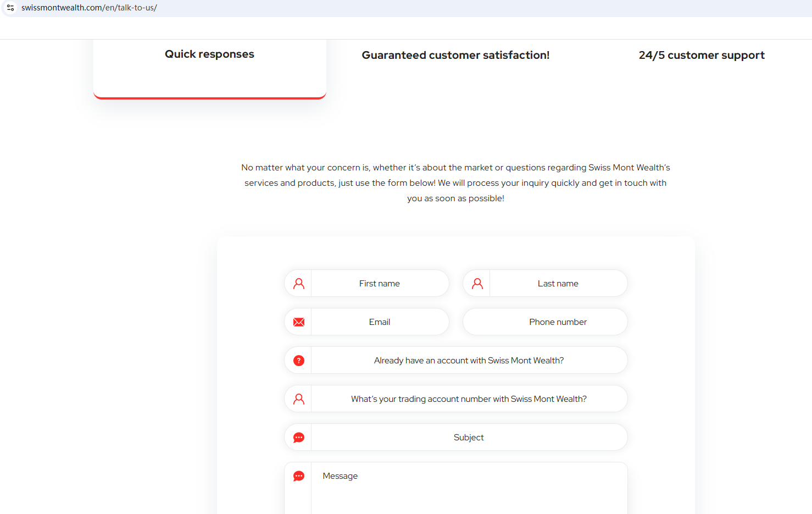Click the 24/5 customer support heading

702,55
